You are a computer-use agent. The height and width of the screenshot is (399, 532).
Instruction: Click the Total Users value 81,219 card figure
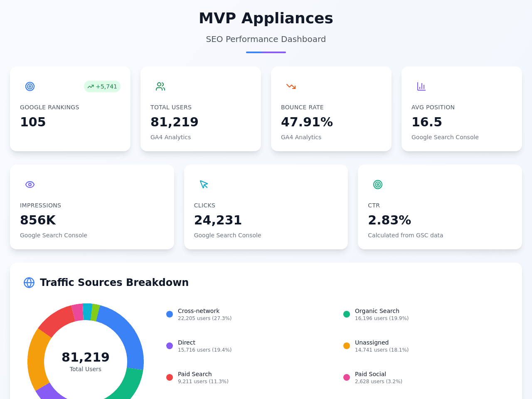coord(175,122)
